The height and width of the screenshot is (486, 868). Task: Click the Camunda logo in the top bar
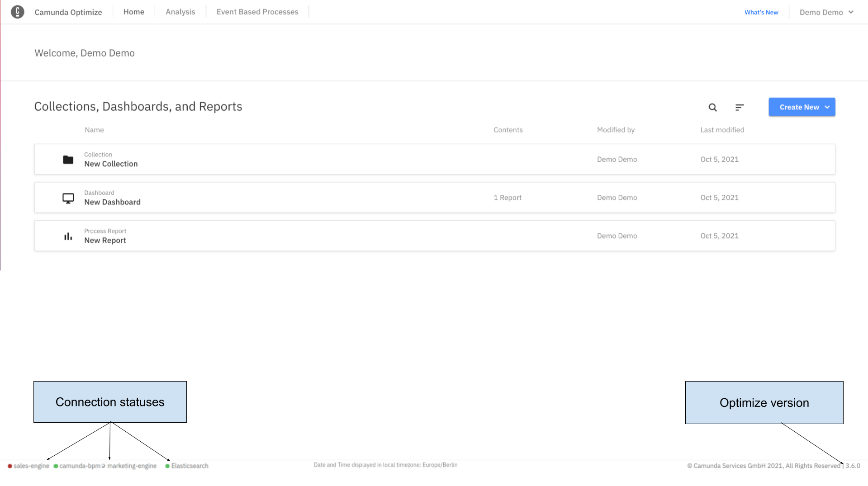pyautogui.click(x=18, y=12)
